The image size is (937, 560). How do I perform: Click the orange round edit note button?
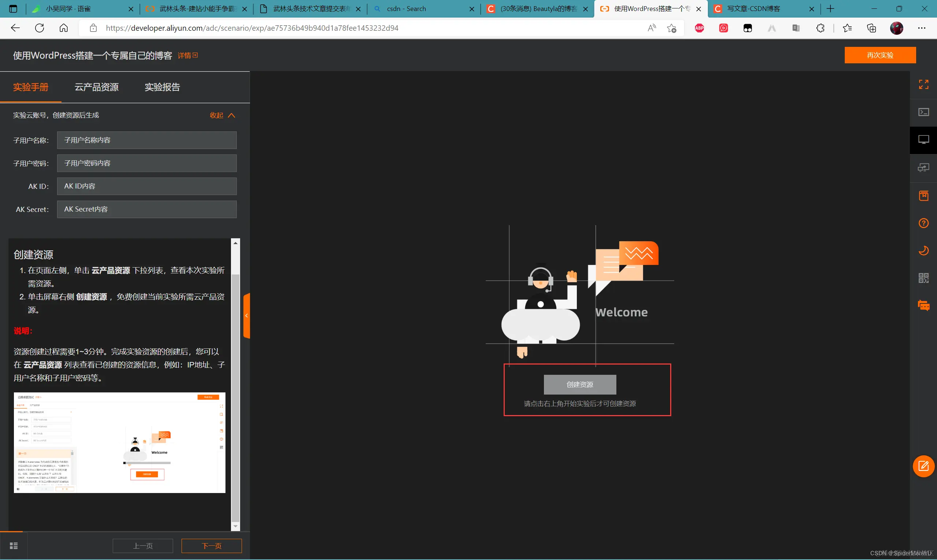tap(923, 466)
